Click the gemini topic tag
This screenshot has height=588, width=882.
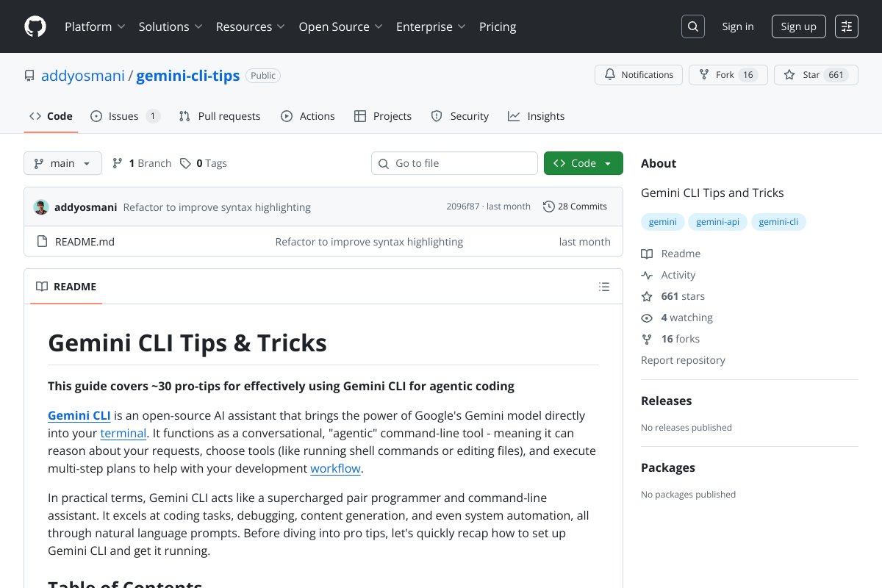663,222
